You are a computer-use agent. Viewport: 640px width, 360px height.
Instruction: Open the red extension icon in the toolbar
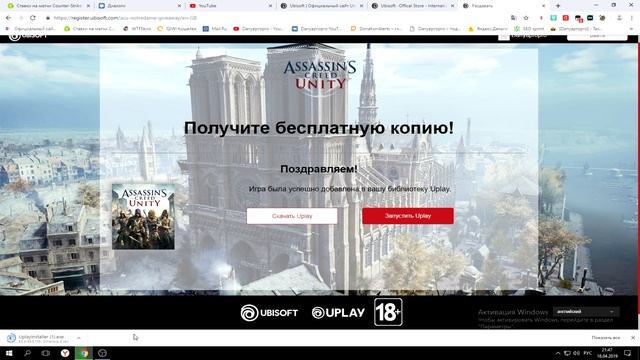pyautogui.click(x=566, y=18)
